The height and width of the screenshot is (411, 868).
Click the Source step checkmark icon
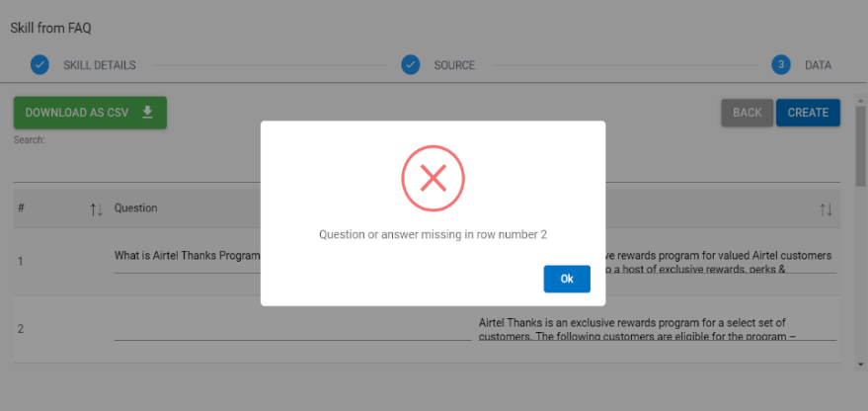click(411, 65)
